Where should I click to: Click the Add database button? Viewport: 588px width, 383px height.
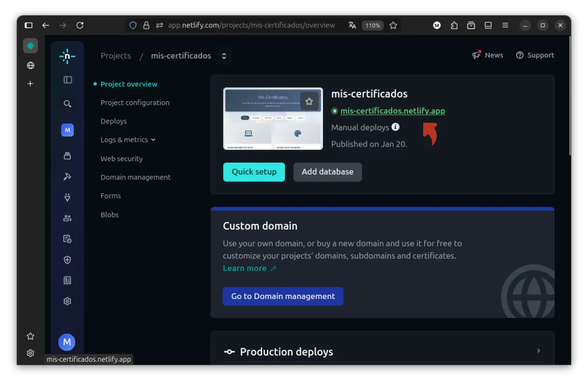(327, 172)
